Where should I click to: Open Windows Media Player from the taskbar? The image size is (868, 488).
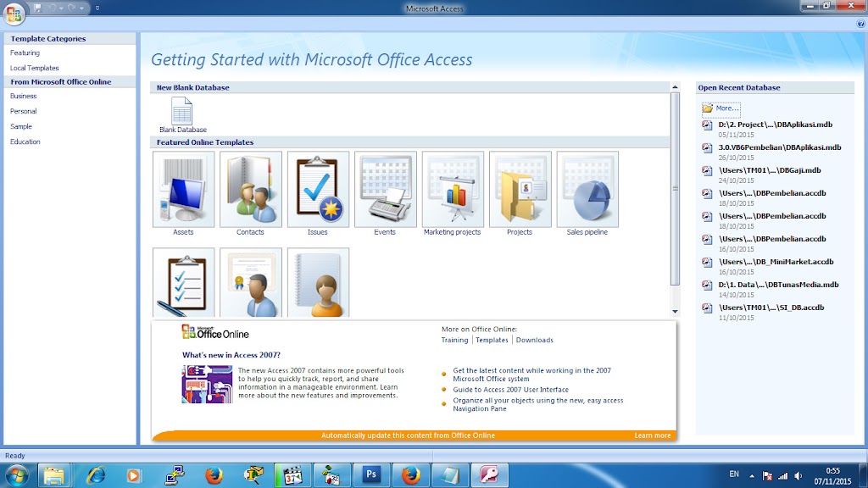click(x=133, y=475)
